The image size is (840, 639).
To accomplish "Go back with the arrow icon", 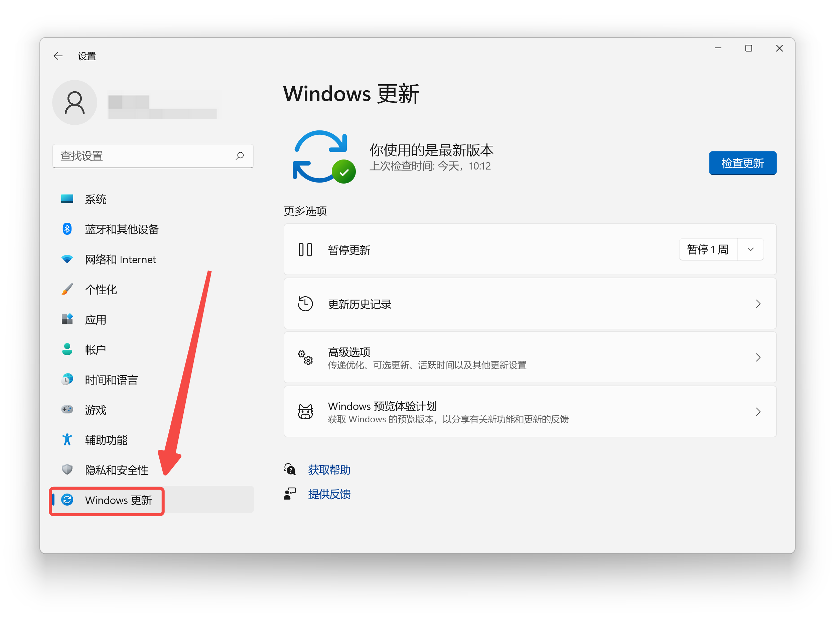I will click(x=58, y=56).
